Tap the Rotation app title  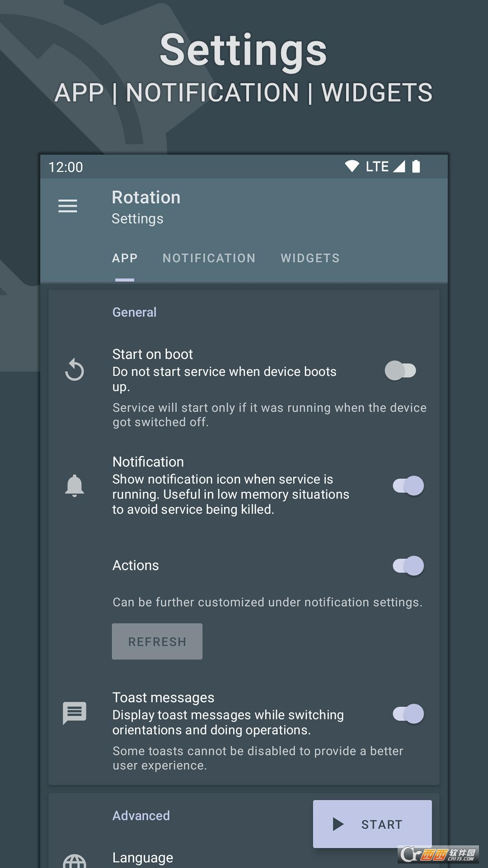[146, 198]
